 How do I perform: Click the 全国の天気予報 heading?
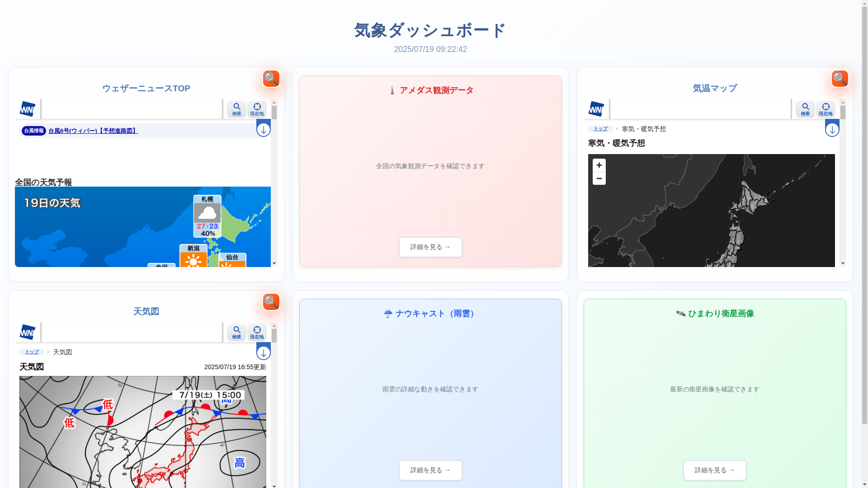[43, 183]
